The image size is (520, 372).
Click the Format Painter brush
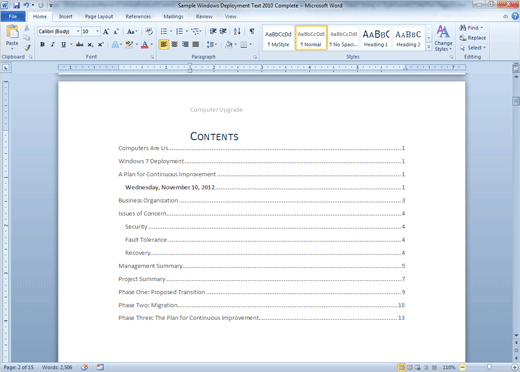click(x=27, y=48)
